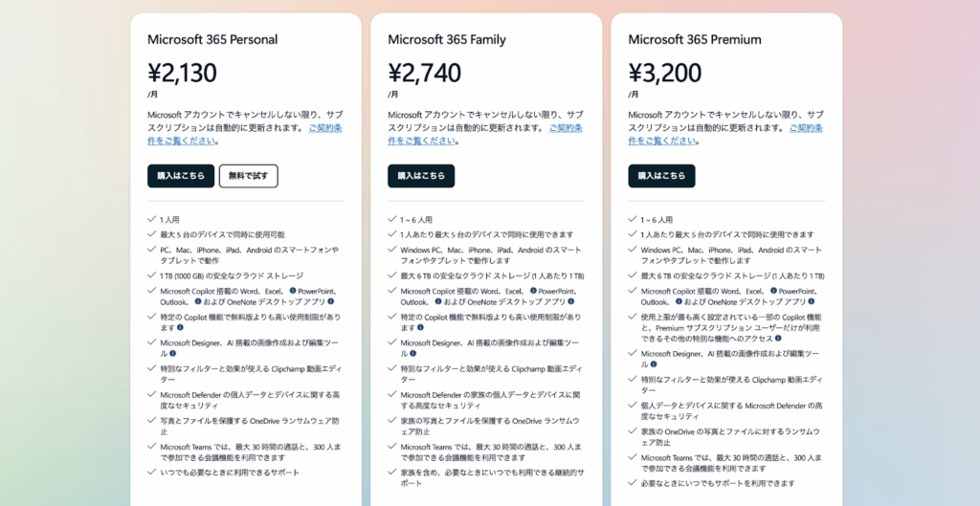The width and height of the screenshot is (980, 506).
Task: Open Microsoft Designer info icon in Personal plan
Action: pos(171,353)
